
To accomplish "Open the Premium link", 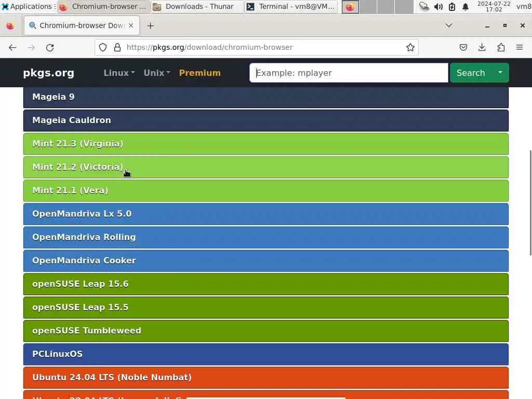I will 200,73.
